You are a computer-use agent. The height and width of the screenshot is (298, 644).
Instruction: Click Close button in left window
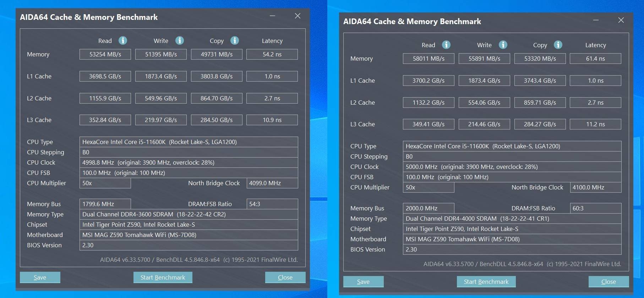click(x=285, y=277)
